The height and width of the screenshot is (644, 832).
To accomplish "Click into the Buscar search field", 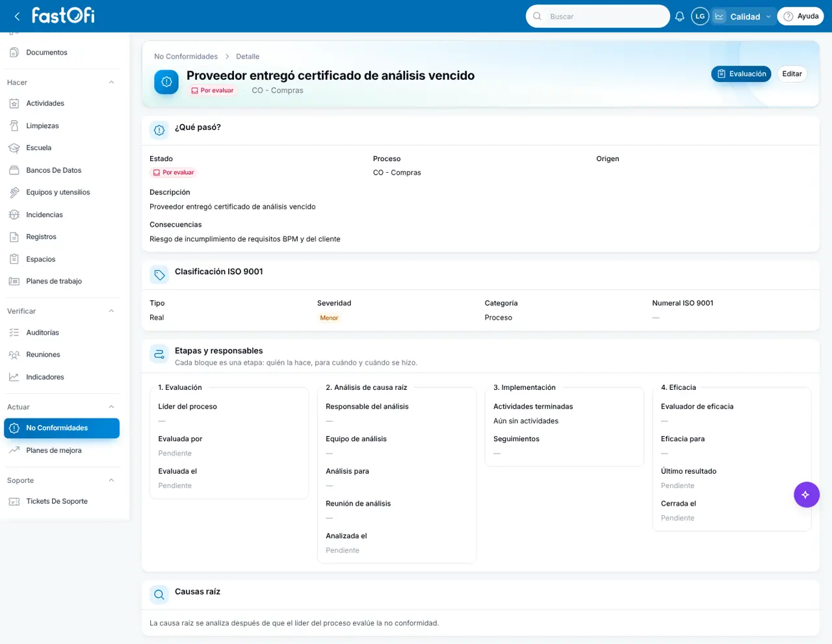I will click(597, 16).
